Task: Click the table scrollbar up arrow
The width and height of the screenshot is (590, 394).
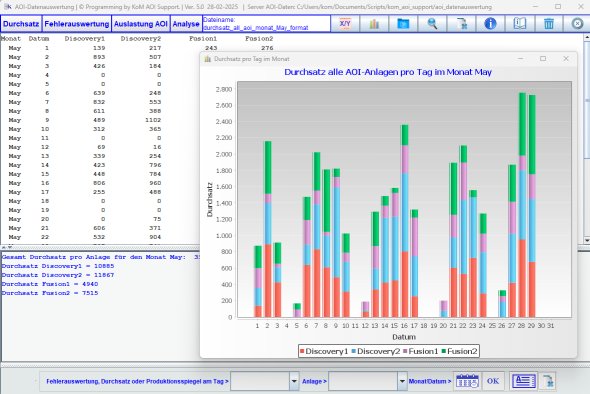Action: tap(587, 37)
